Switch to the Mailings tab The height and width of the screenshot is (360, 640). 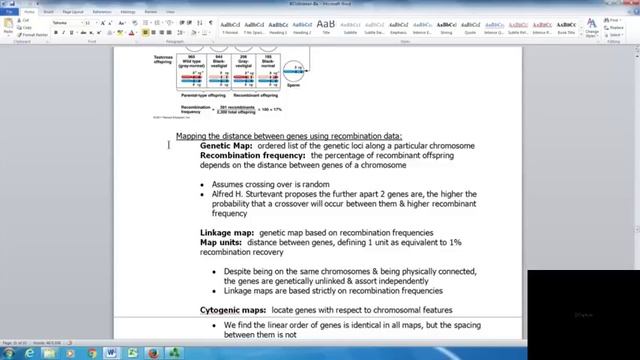pos(128,12)
